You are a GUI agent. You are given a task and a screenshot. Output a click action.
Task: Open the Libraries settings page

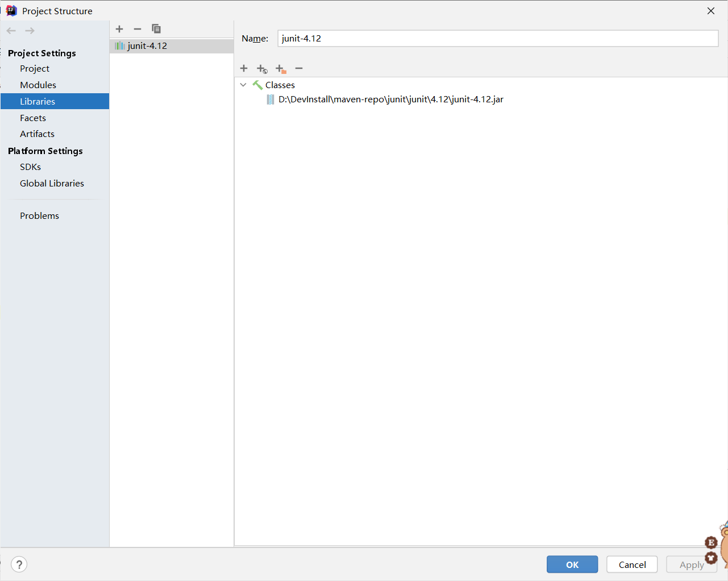[x=55, y=101]
